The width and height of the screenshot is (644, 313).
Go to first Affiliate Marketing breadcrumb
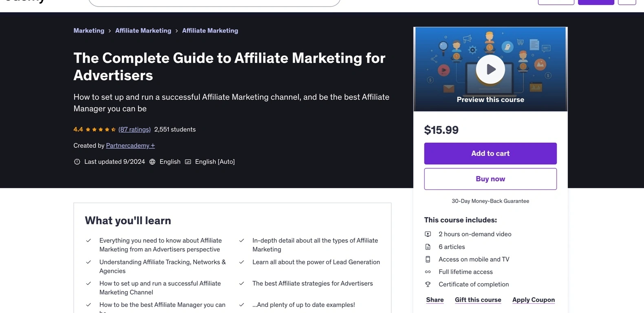click(143, 31)
